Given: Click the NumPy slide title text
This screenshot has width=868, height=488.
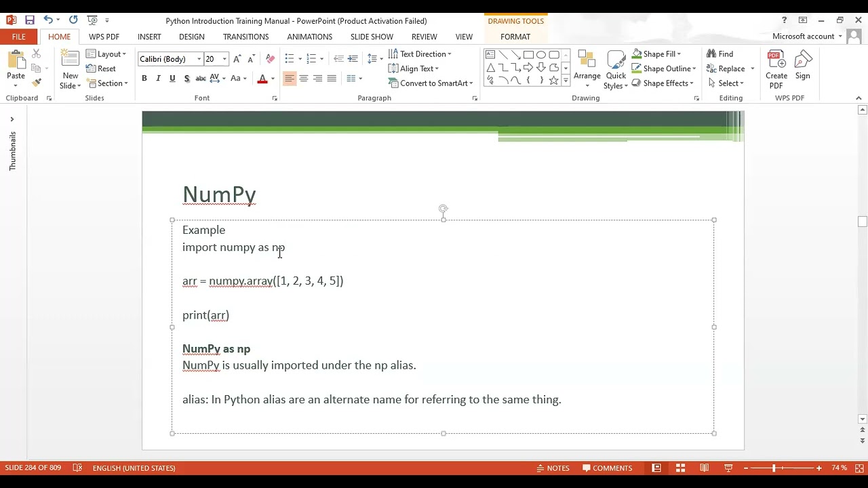Looking at the screenshot, I should tap(219, 195).
